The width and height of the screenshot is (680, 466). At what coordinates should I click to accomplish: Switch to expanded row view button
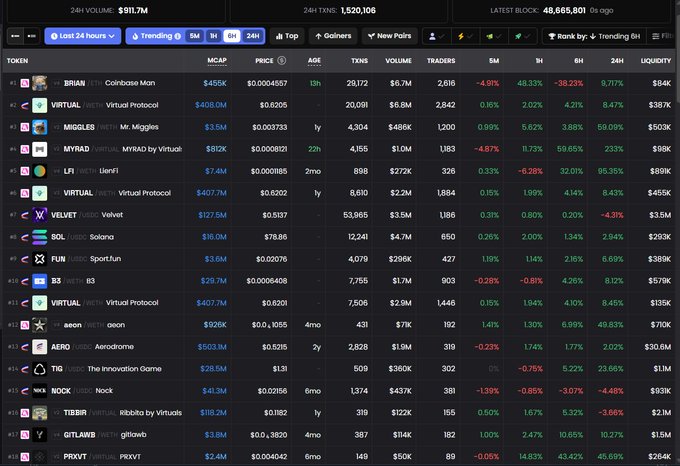32,36
